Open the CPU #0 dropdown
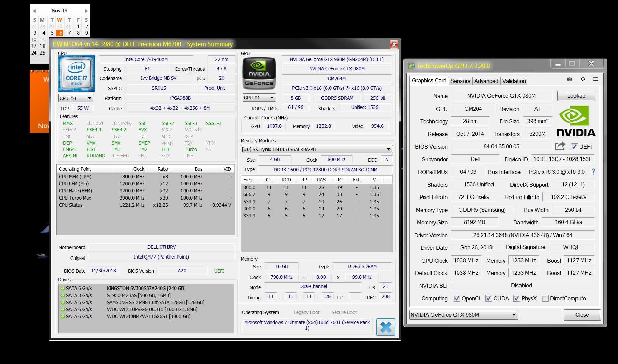This screenshot has height=364, width=618. pyautogui.click(x=76, y=98)
